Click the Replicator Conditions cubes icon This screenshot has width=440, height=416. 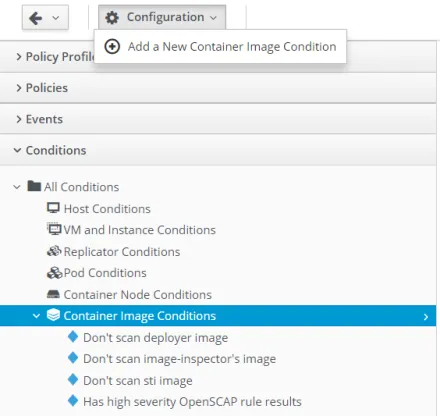click(x=54, y=251)
